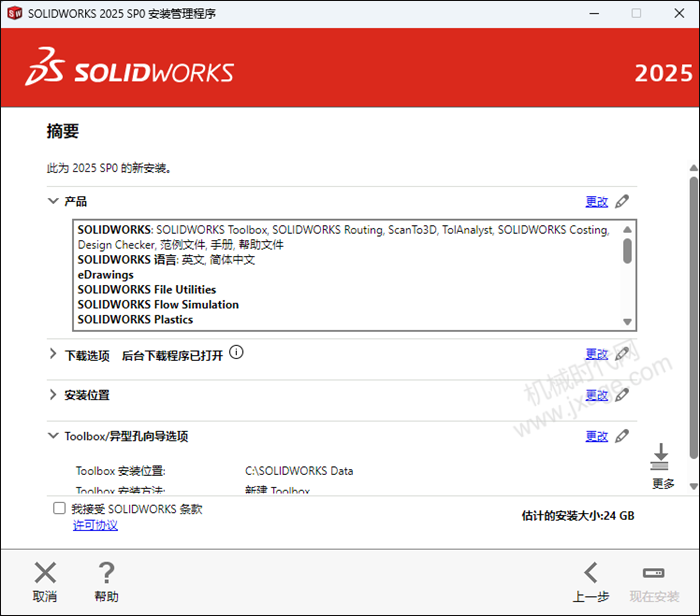Click the SOLIDWORKS app icon in the title bar
The image size is (700, 616).
(x=15, y=13)
